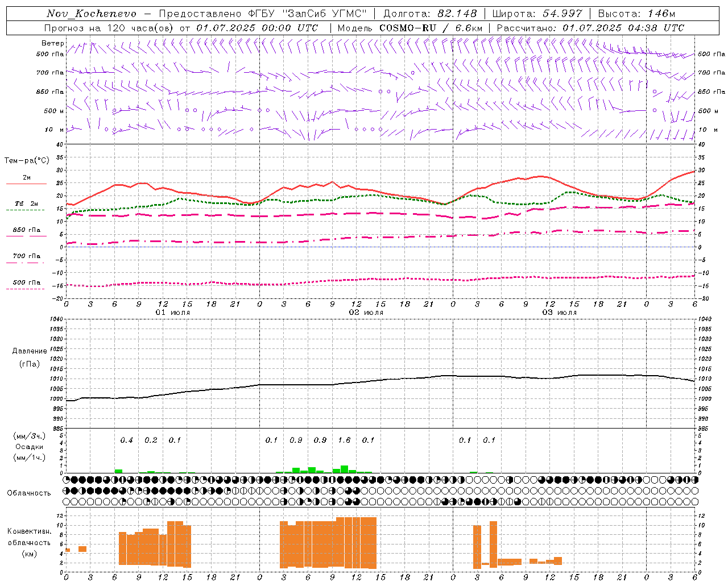
Task: Click "-20" on the left temperature axis
Action: click(x=58, y=299)
